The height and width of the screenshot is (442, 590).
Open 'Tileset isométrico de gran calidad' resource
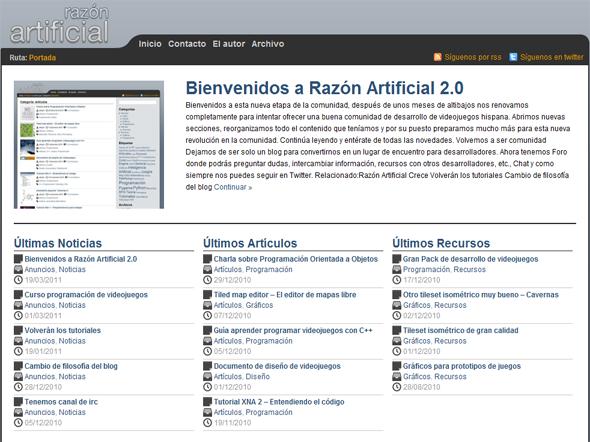click(461, 330)
